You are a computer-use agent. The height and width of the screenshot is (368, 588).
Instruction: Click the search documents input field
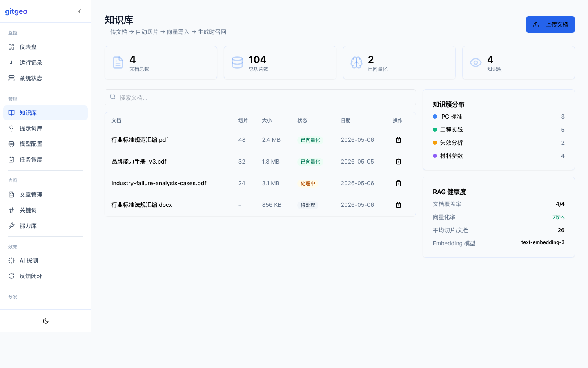click(x=260, y=97)
